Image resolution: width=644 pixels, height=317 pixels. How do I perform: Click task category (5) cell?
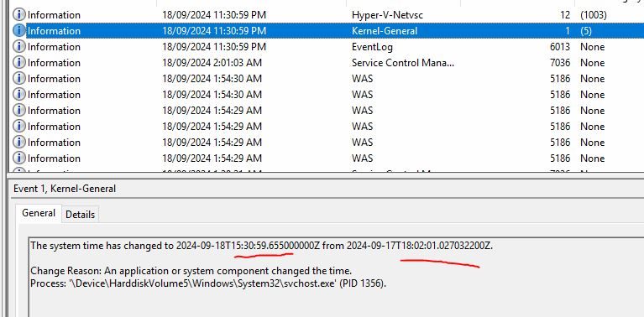click(586, 31)
